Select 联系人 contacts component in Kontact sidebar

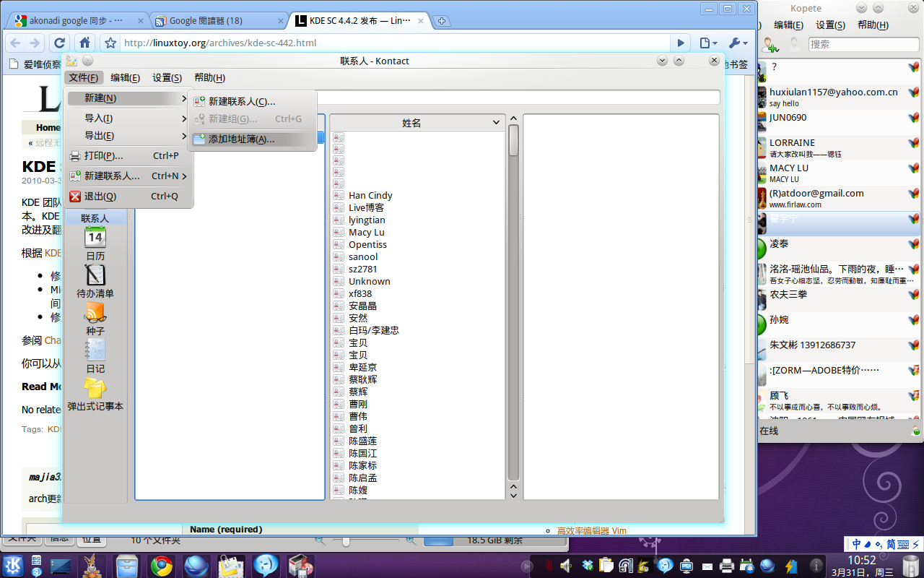(x=95, y=218)
